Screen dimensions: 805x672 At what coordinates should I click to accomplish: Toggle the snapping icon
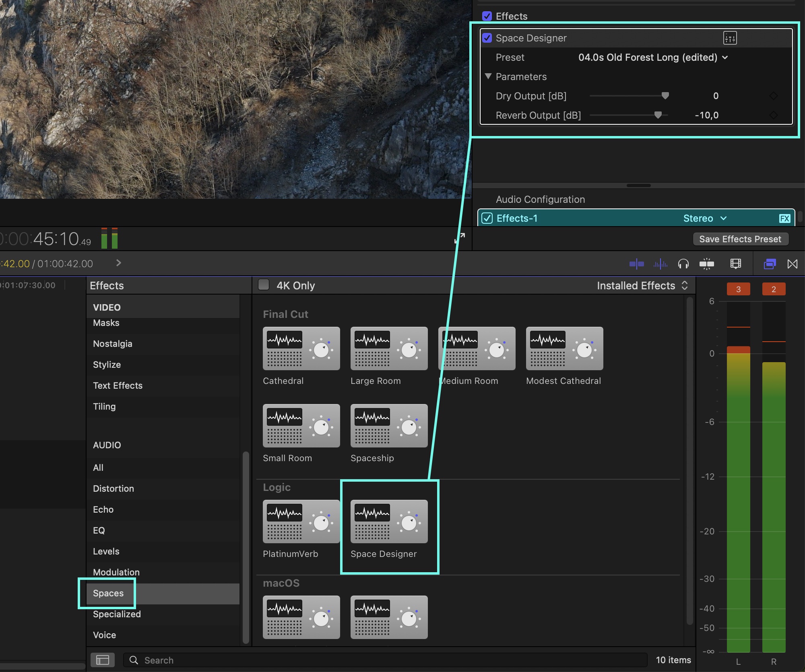tap(706, 264)
